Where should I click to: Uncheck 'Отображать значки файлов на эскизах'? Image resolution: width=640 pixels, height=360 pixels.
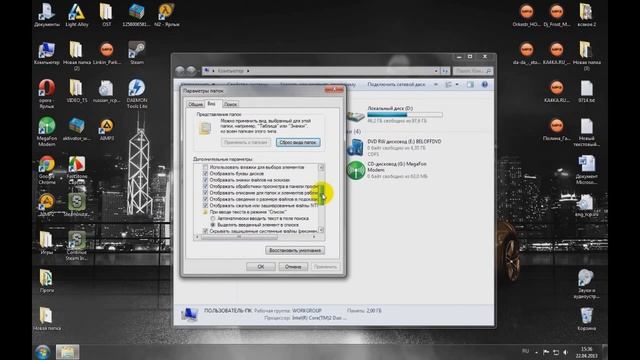205,180
